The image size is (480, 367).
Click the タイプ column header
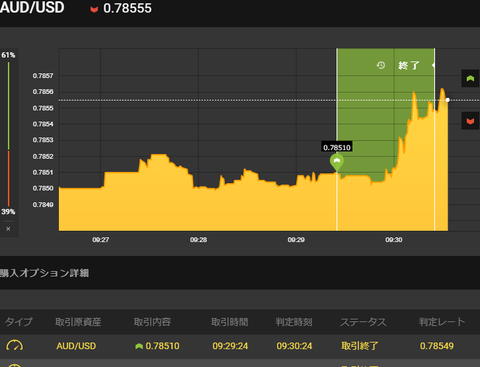click(x=19, y=322)
